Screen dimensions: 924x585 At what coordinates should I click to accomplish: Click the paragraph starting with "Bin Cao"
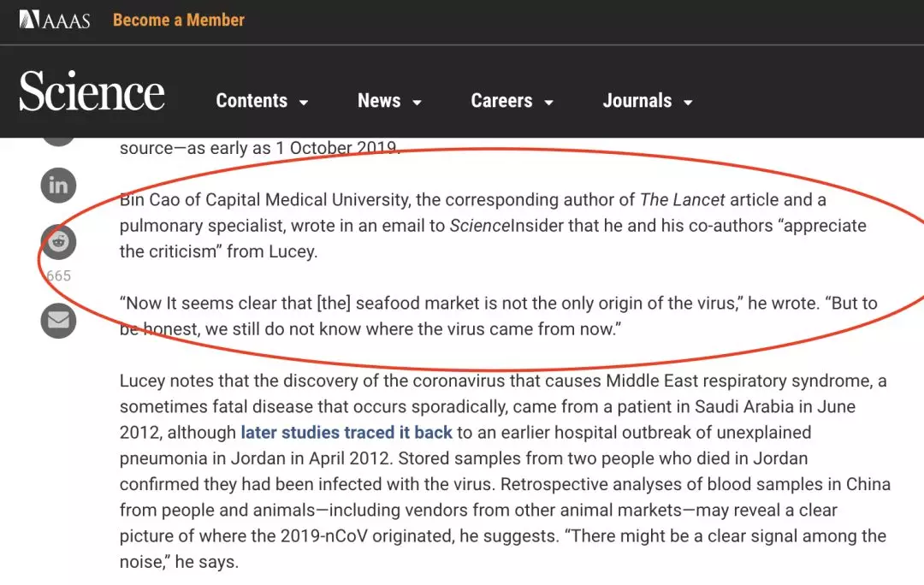tap(492, 226)
